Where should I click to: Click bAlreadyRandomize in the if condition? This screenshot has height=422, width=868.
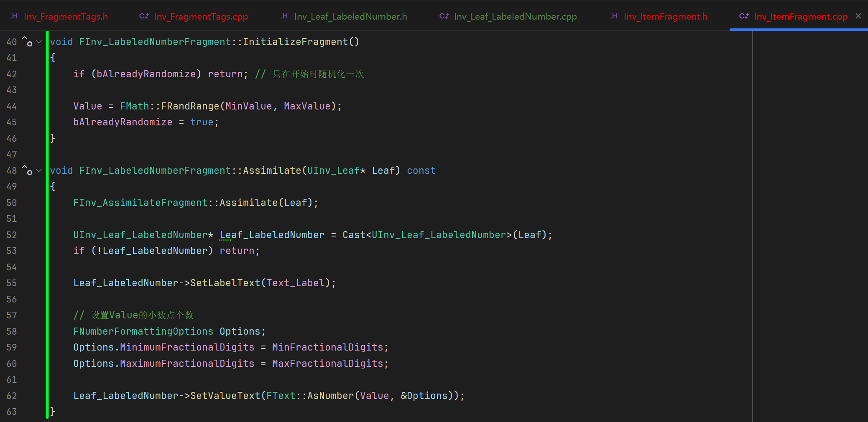coord(146,74)
